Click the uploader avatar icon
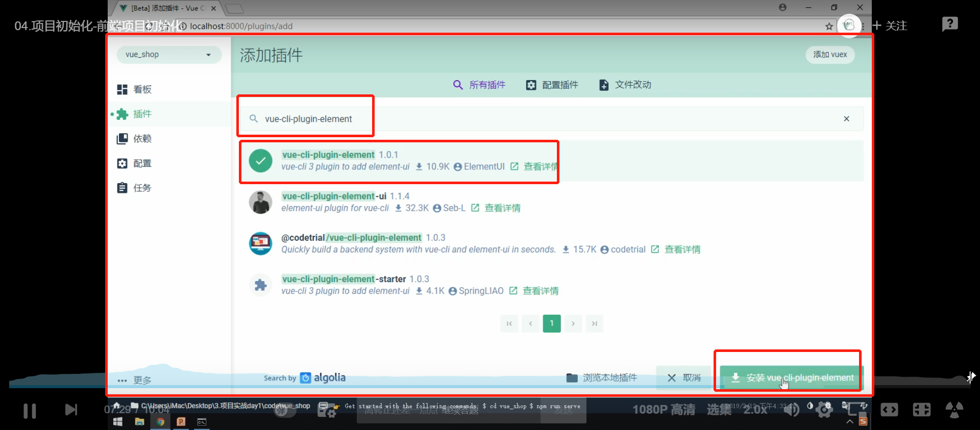The width and height of the screenshot is (980, 430). [849, 26]
